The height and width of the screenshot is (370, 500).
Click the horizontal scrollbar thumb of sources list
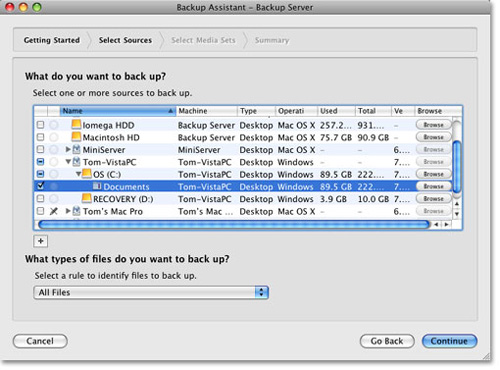(x=234, y=225)
